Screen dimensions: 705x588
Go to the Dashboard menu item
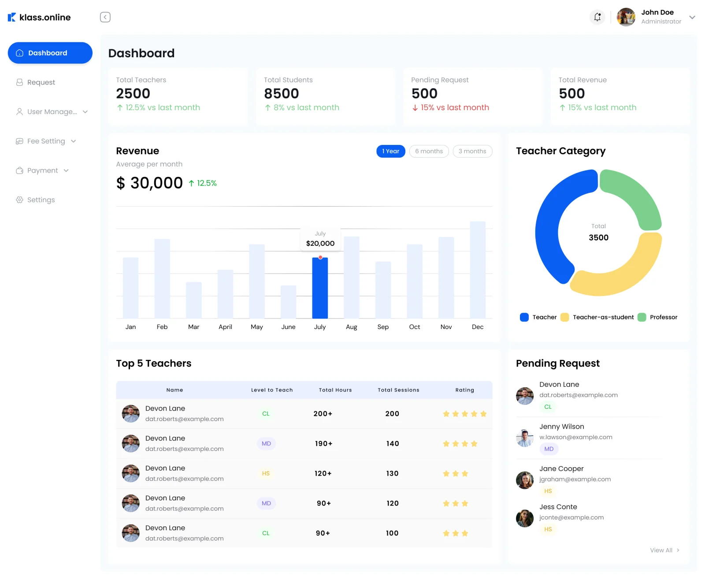click(50, 53)
